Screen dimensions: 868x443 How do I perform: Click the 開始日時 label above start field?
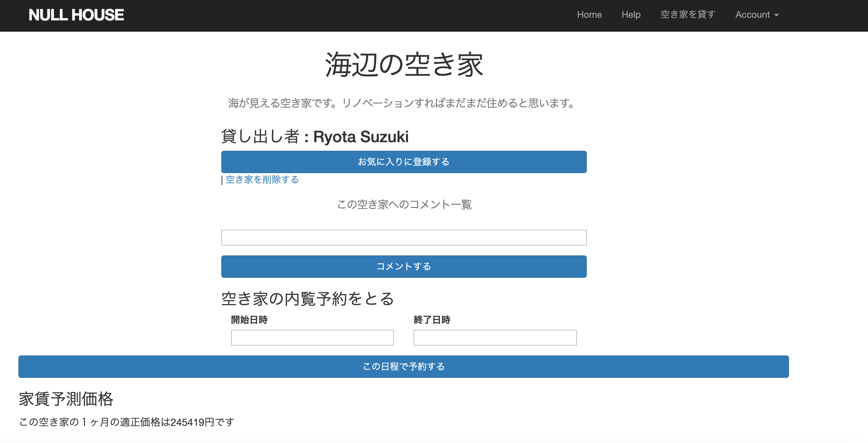249,320
